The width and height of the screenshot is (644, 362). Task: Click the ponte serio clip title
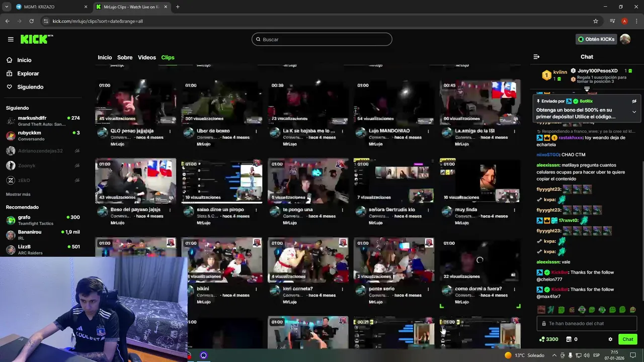pyautogui.click(x=381, y=289)
